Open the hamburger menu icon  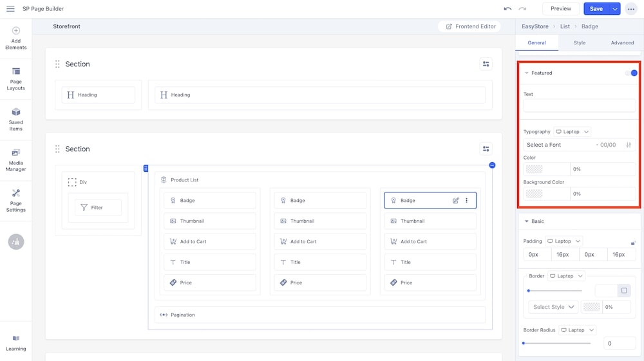click(10, 9)
